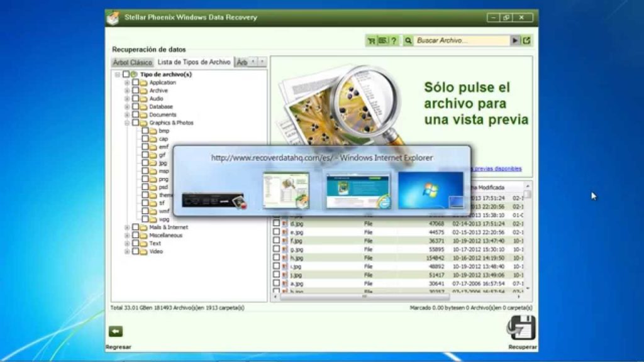Viewport: 644px width, 362px height.
Task: Select the Lista de Tipos de Archivo tab
Action: tap(194, 62)
